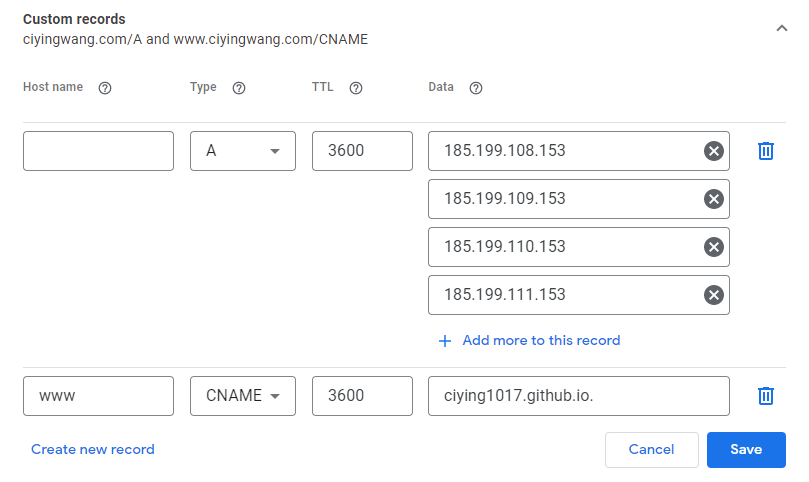Image resolution: width=809 pixels, height=482 pixels.
Task: Delete the A record with trash icon
Action: pos(766,151)
